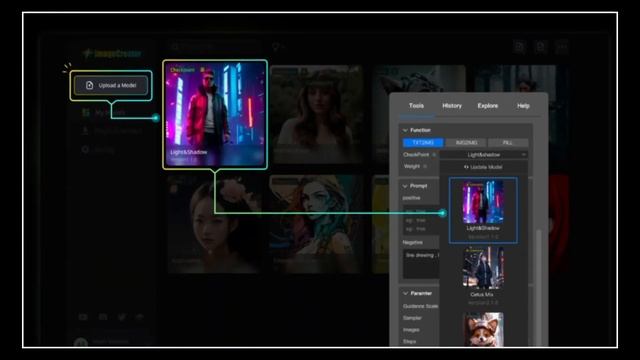Switch to the Tools tab

coord(416,105)
